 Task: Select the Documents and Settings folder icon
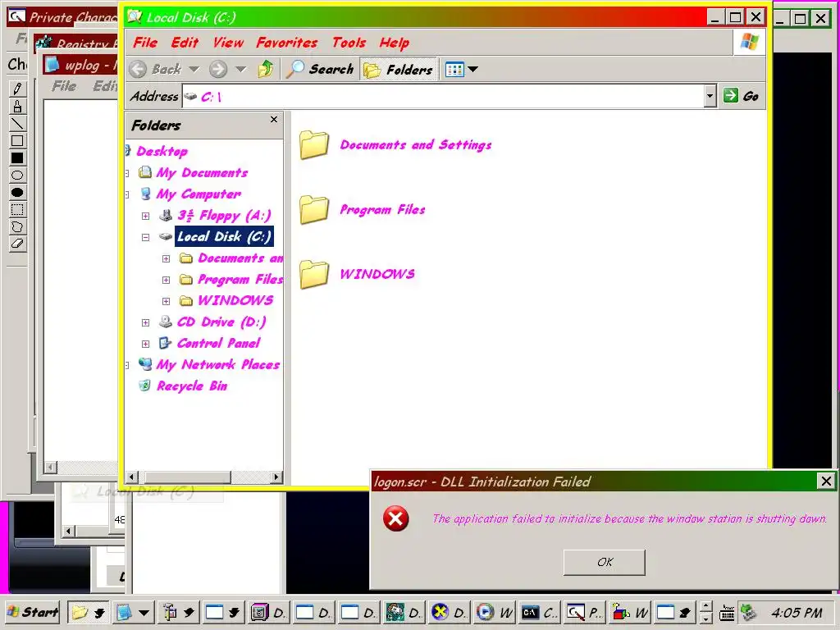click(314, 144)
